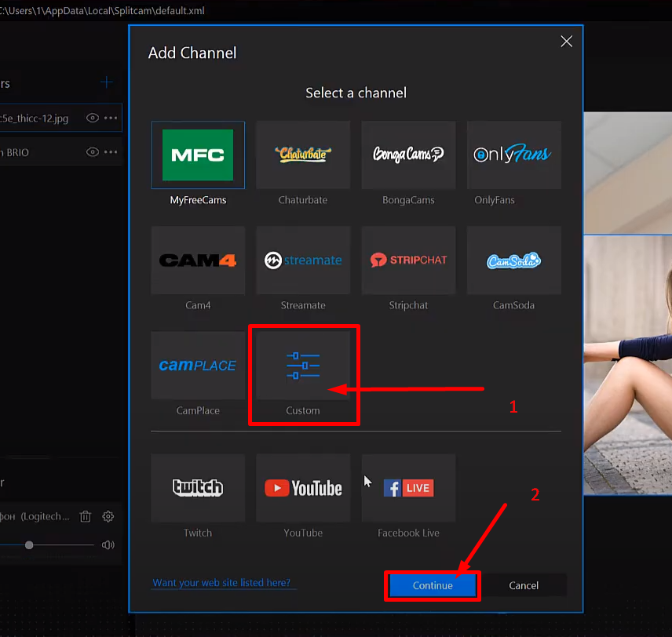Select the Custom channel tile

[303, 366]
